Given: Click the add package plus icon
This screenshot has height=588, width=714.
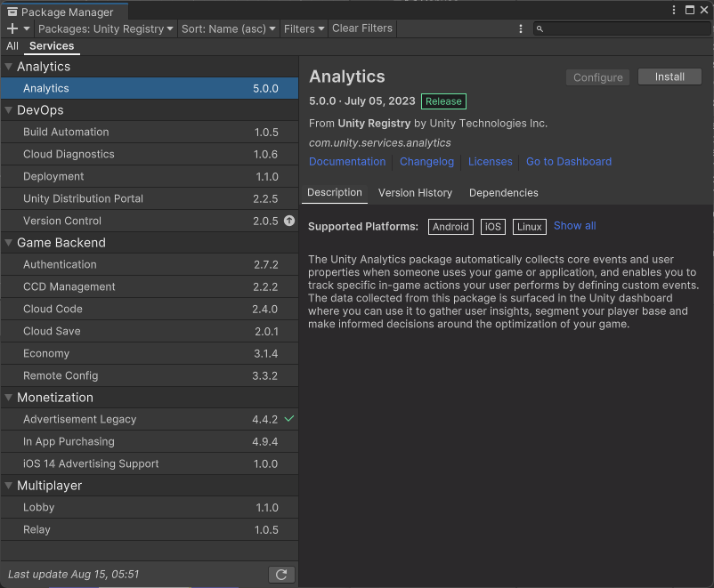Looking at the screenshot, I should point(12,28).
